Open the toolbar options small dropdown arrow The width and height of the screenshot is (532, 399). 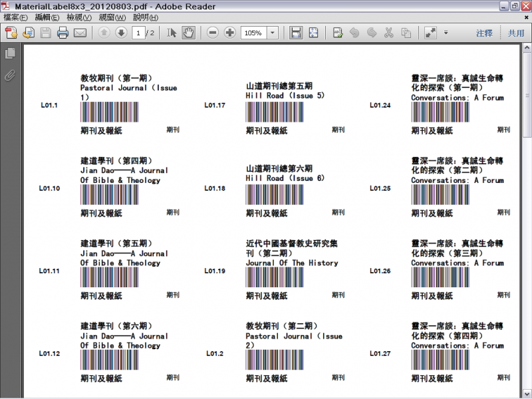click(446, 33)
